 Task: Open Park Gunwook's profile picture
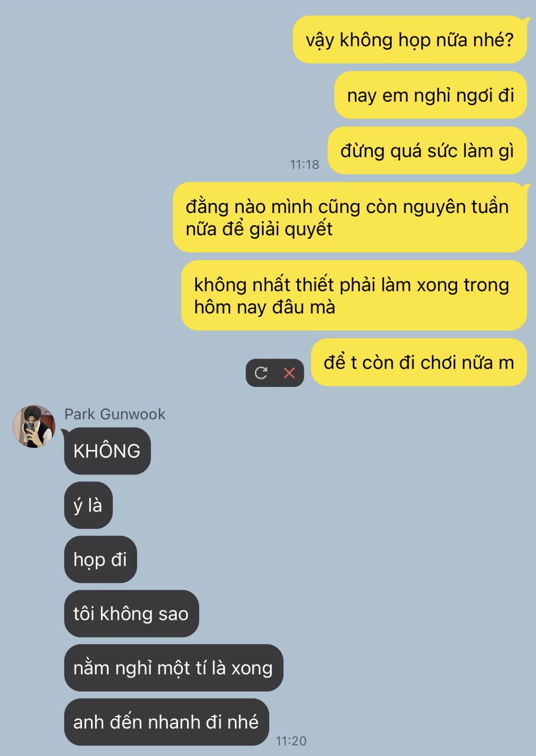34,426
